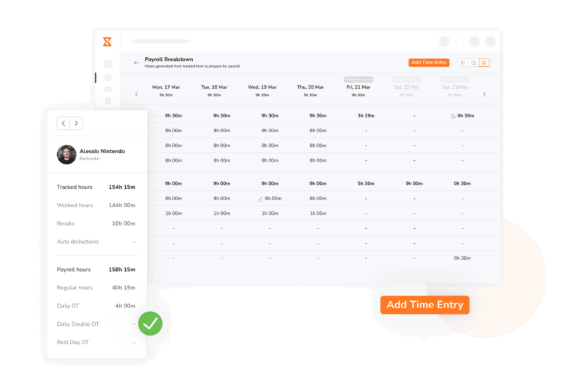The height and width of the screenshot is (381, 567).
Task: Click the Worked hours 144h 00m value
Action: coord(122,205)
